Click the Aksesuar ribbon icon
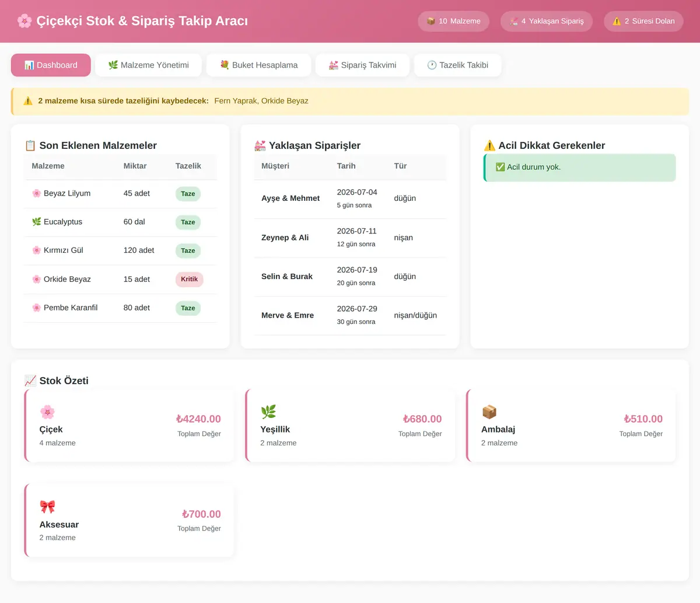 coord(47,506)
